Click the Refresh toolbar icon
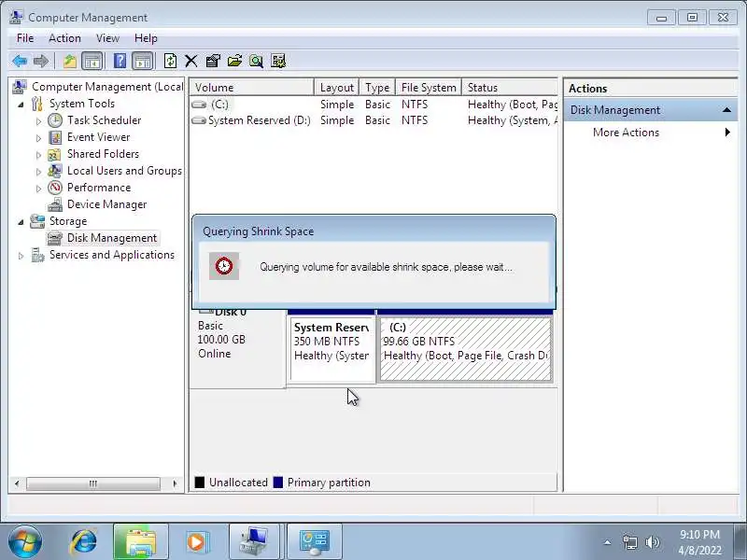 click(x=170, y=61)
